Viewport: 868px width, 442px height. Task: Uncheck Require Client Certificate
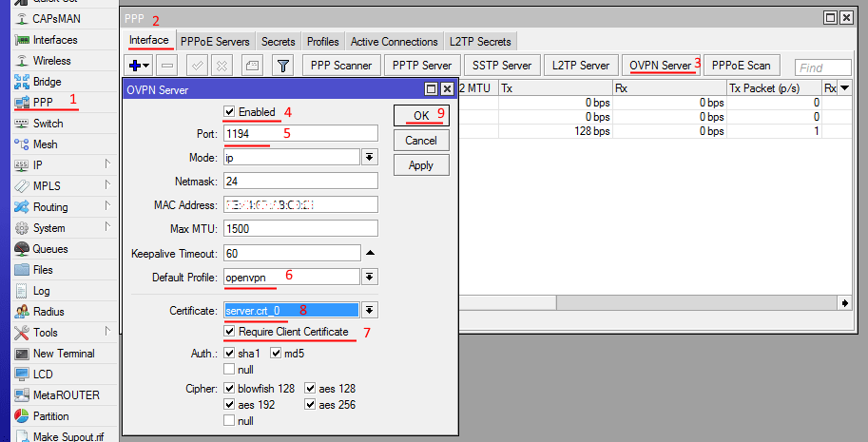(229, 332)
